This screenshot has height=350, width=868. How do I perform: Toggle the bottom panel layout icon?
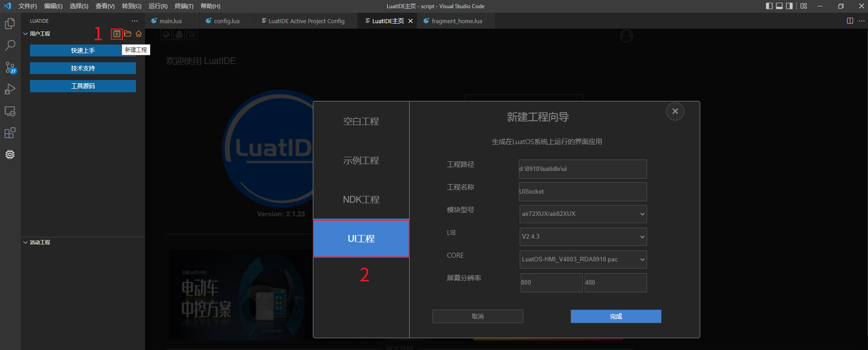coord(779,6)
